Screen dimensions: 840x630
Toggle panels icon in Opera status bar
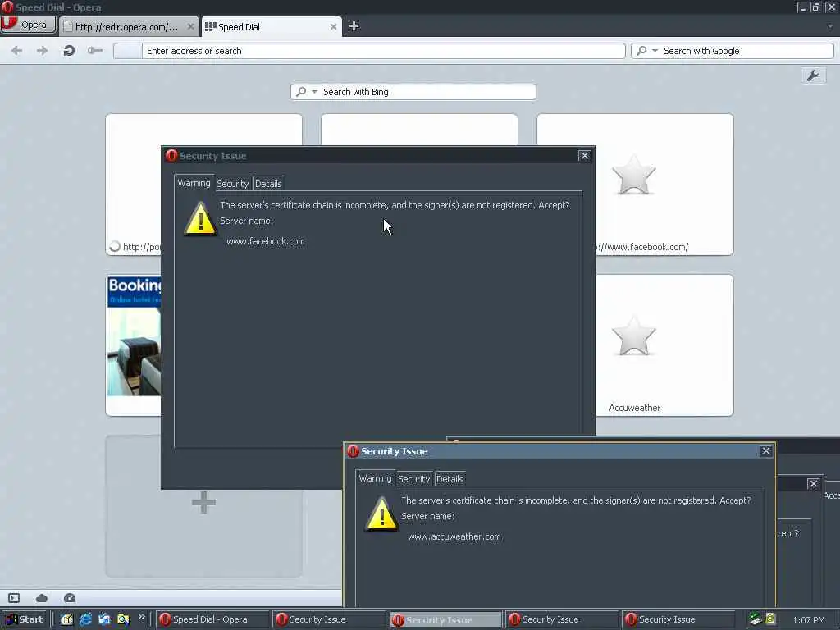tap(14, 598)
